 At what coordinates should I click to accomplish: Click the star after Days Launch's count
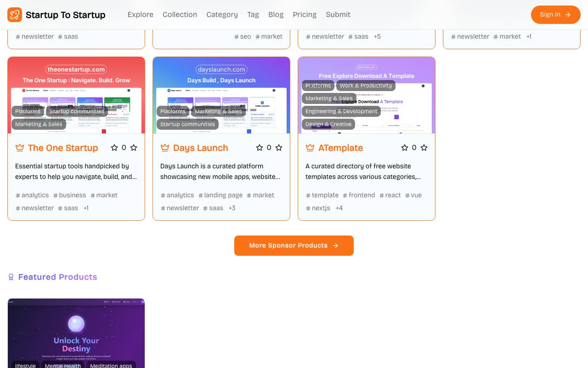pos(279,148)
